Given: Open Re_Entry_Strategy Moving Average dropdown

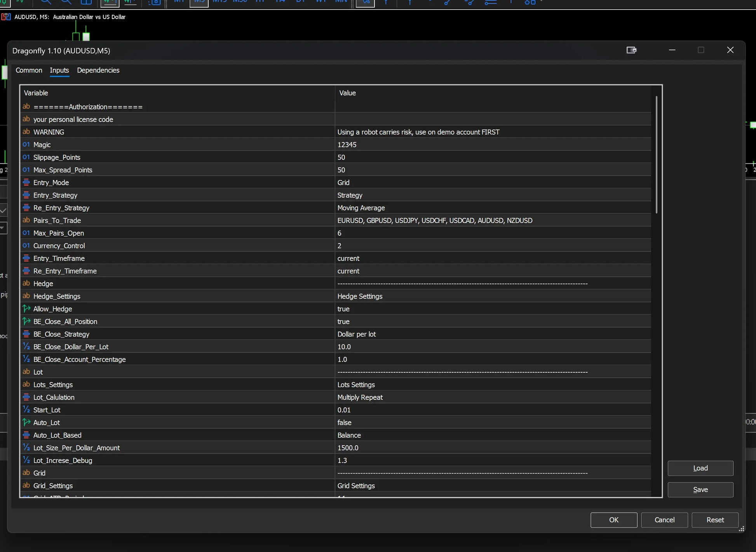Looking at the screenshot, I should click(493, 208).
